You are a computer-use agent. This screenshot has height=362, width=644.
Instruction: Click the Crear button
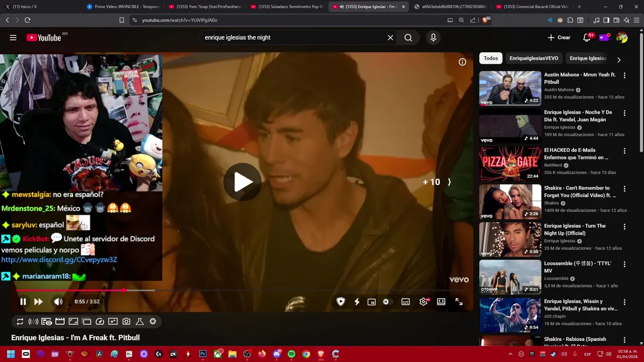point(559,38)
